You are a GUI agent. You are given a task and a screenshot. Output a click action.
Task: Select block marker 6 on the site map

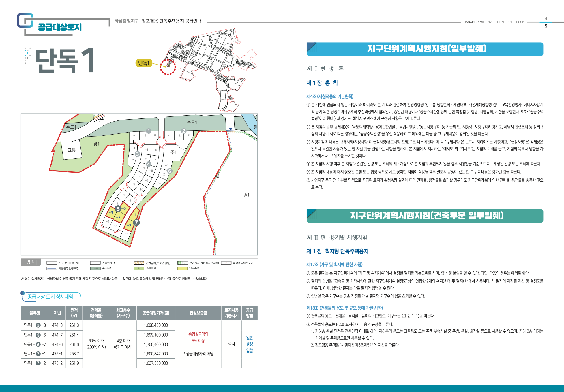tap(170, 171)
